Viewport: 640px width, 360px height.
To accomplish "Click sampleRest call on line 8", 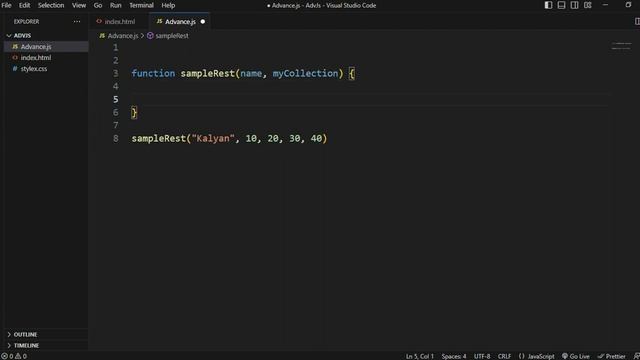I will pos(159,138).
